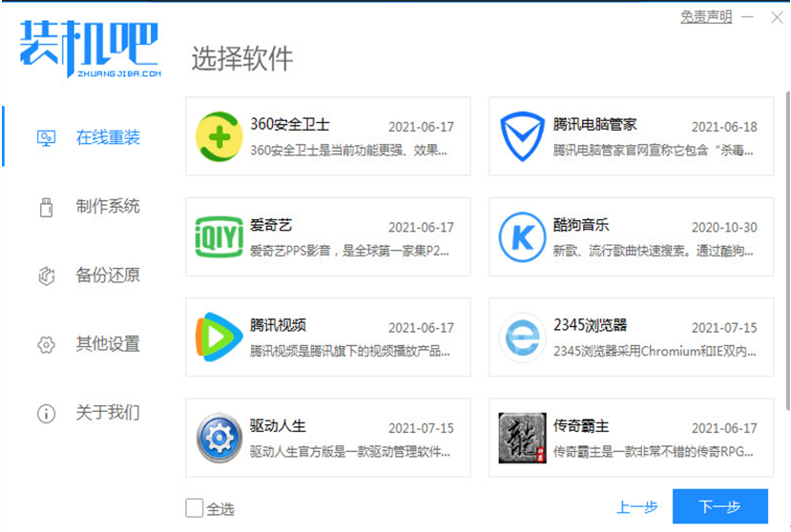This screenshot has height=532, width=791.
Task: Select the 腾讯视频 play icon
Action: tap(219, 338)
